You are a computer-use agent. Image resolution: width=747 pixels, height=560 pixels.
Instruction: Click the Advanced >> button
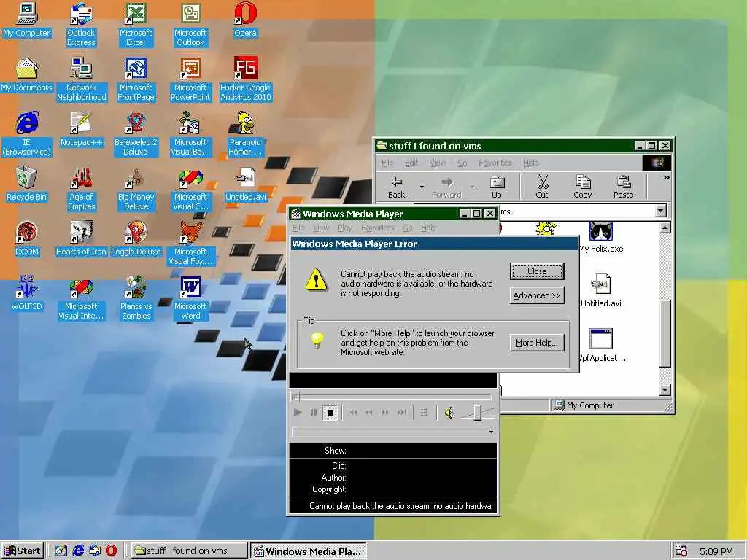tap(537, 295)
